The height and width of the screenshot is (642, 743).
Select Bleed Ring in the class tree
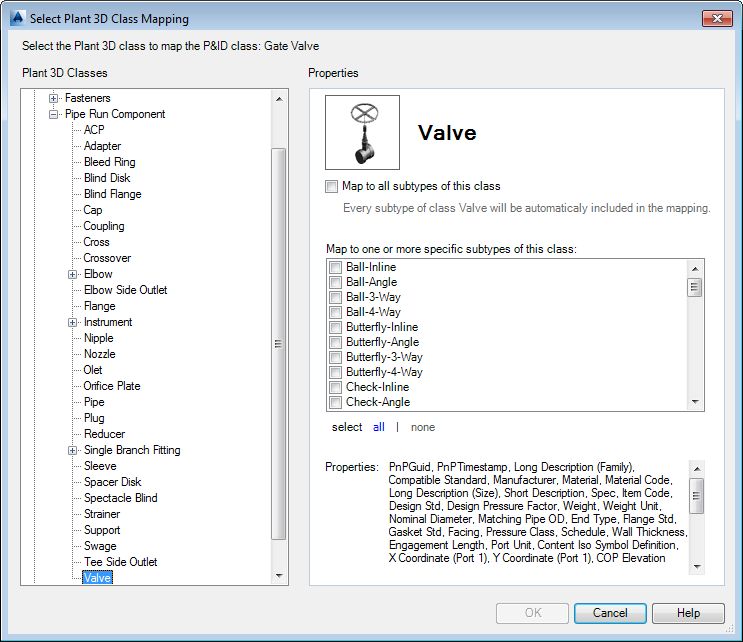109,162
